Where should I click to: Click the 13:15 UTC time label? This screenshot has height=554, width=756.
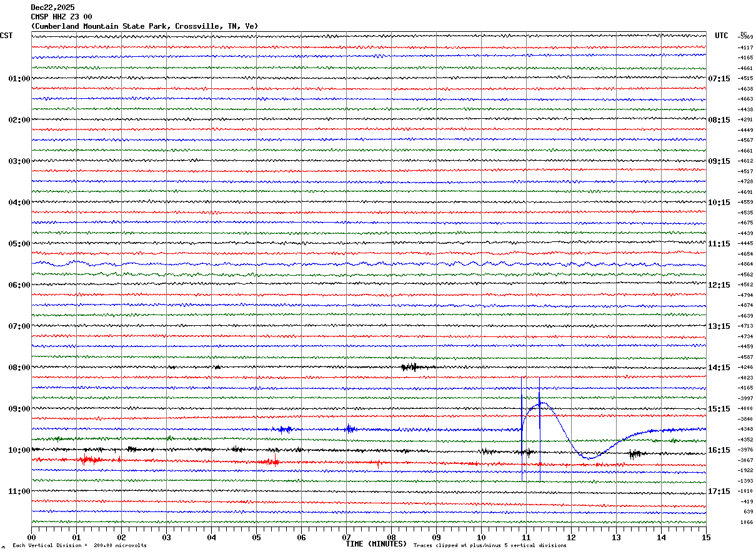click(x=719, y=326)
